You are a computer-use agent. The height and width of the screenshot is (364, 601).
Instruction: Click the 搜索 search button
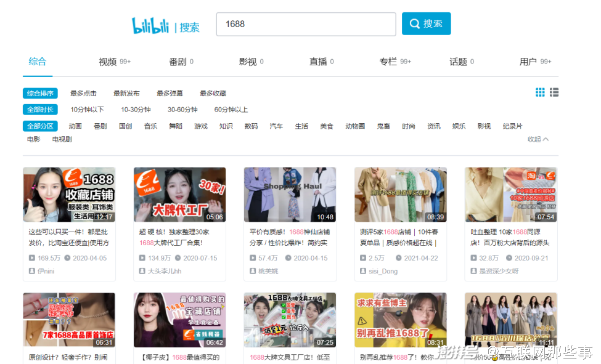pyautogui.click(x=426, y=23)
